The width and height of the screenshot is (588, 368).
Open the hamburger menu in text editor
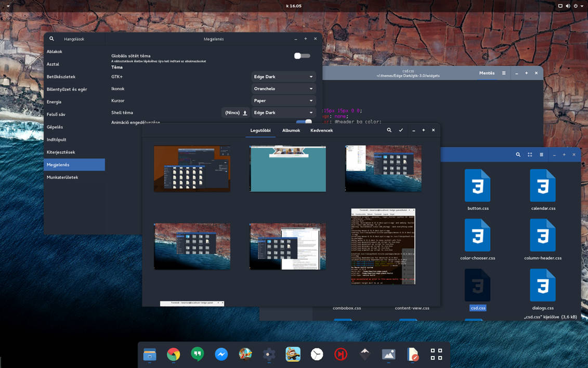504,73
